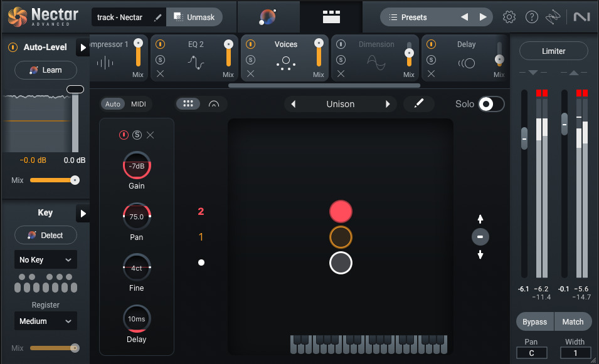This screenshot has width=599, height=364.
Task: Solo the Delay module
Action: [431, 60]
